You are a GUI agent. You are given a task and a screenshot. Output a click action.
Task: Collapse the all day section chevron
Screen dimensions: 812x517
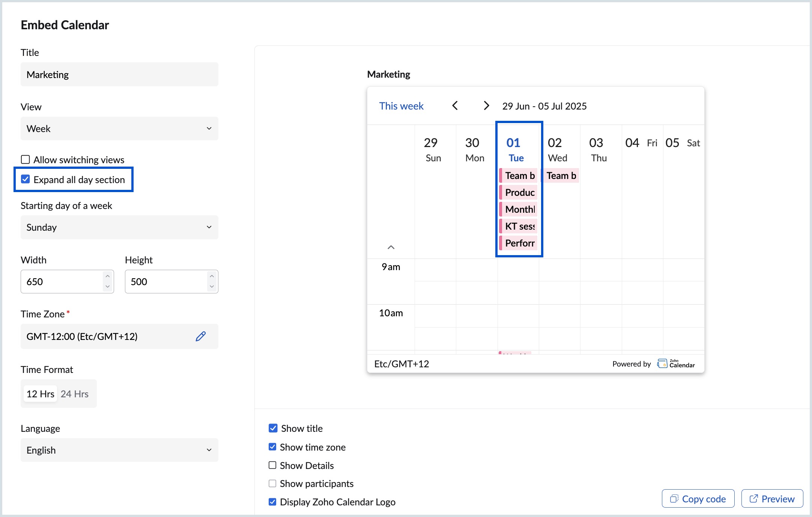pyautogui.click(x=391, y=247)
